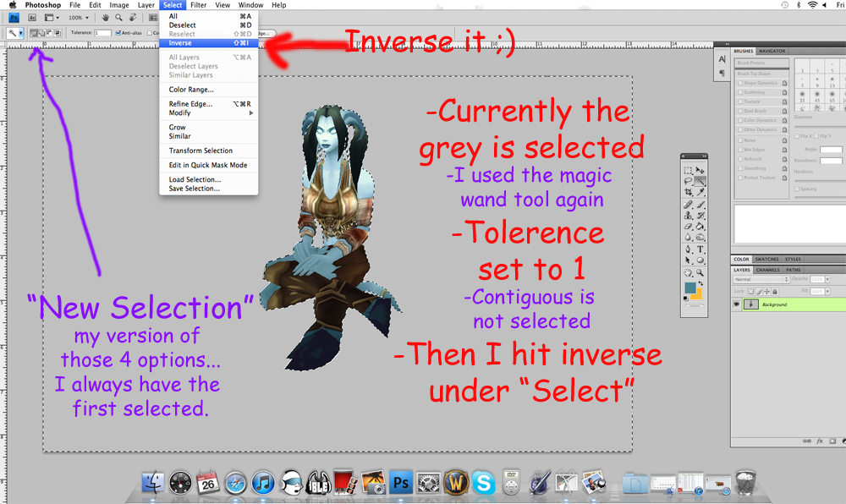Screen dimensions: 846x504
Task: Toggle the Anti-alias checkbox
Action: (118, 33)
